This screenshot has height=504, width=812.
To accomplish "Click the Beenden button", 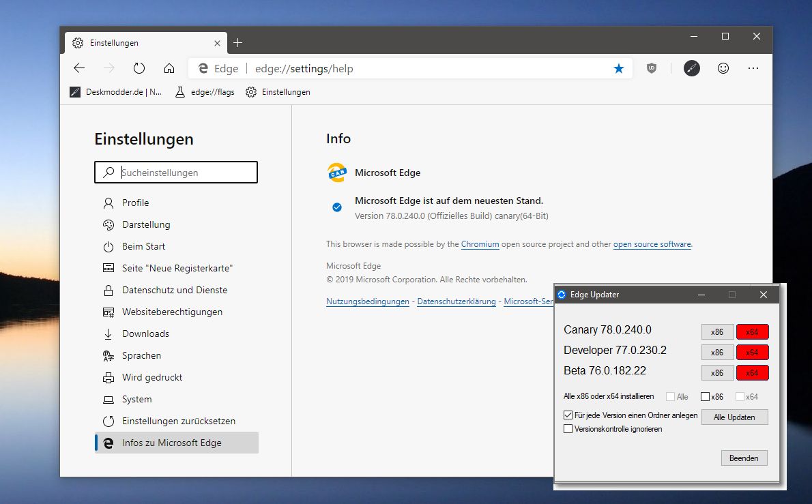I will [x=744, y=458].
